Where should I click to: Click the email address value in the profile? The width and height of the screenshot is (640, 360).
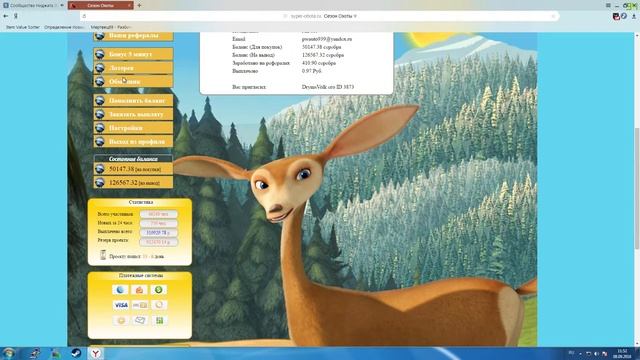327,39
